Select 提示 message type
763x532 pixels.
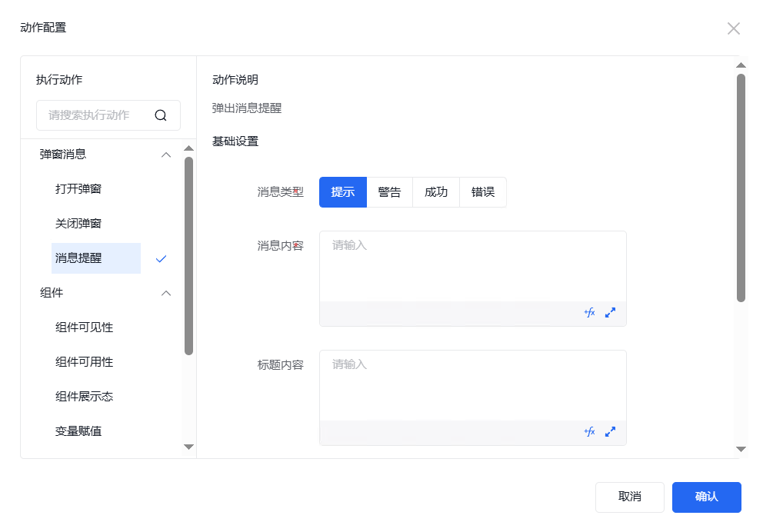[x=343, y=192]
